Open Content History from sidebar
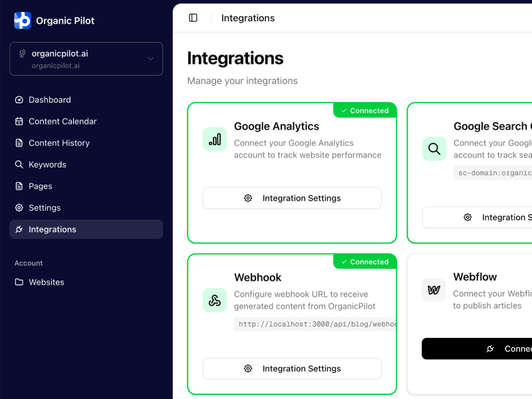532x399 pixels. pyautogui.click(x=59, y=143)
